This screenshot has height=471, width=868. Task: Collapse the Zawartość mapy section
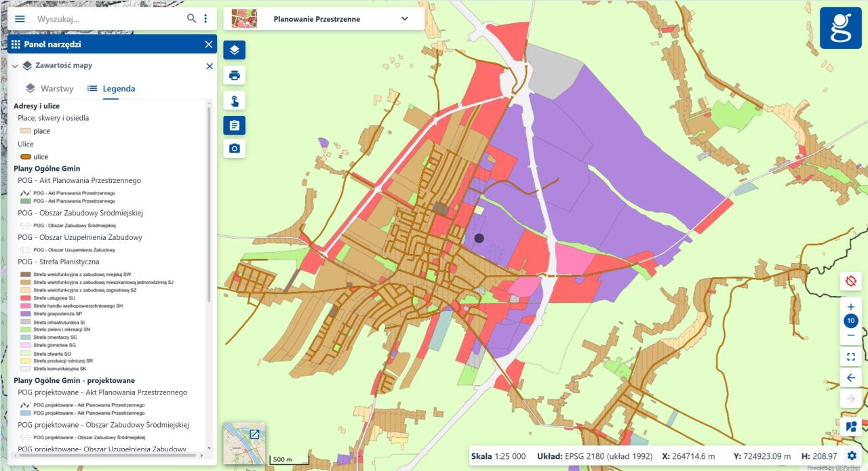[x=14, y=66]
